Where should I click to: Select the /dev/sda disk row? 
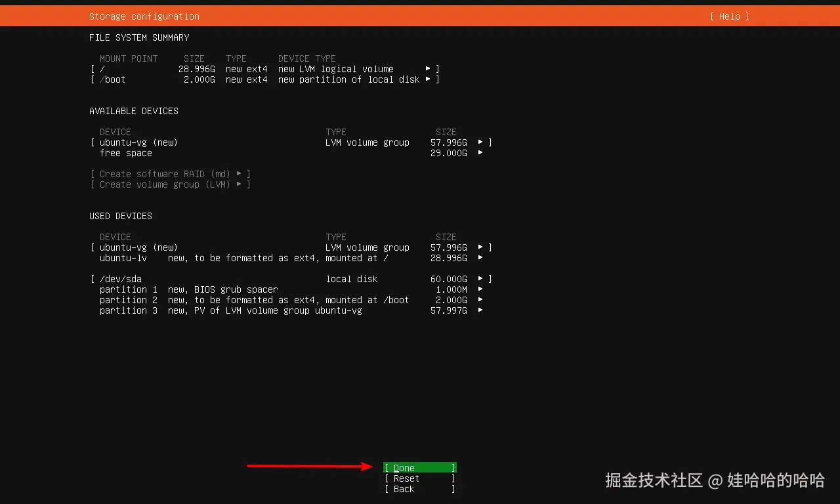pos(291,279)
